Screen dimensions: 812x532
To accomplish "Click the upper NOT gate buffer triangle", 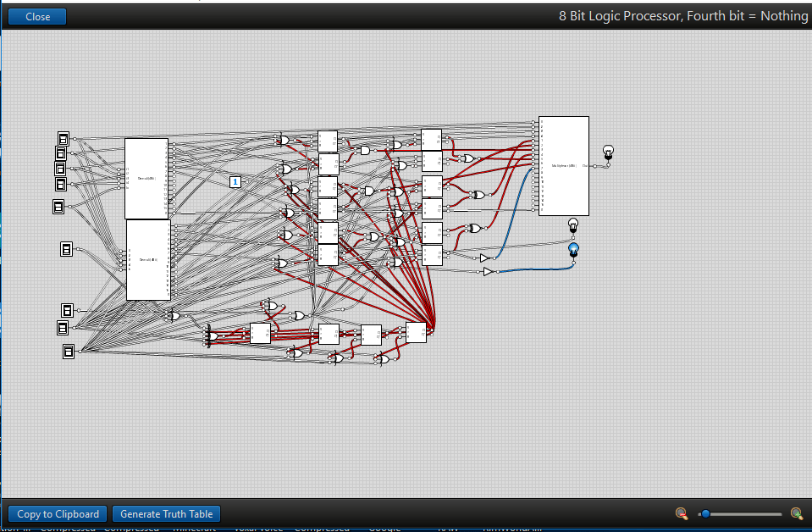I will (x=484, y=258).
